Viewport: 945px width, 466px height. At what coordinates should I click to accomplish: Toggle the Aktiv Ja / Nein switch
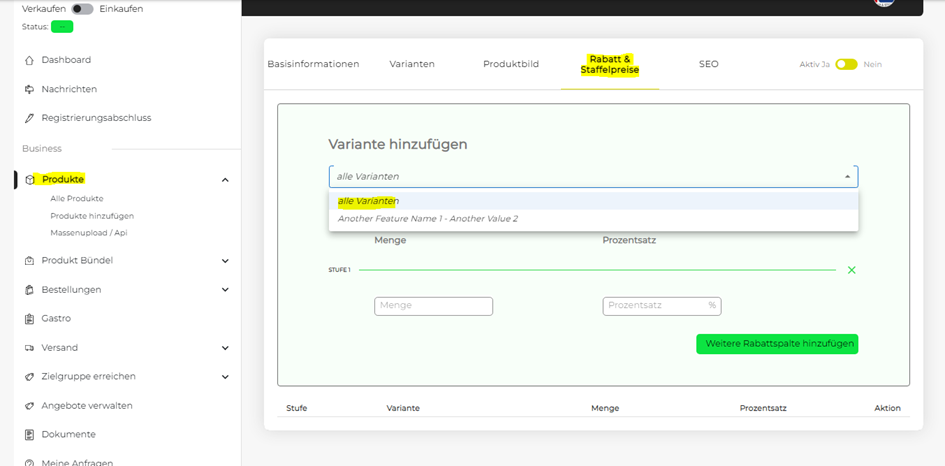pos(846,64)
